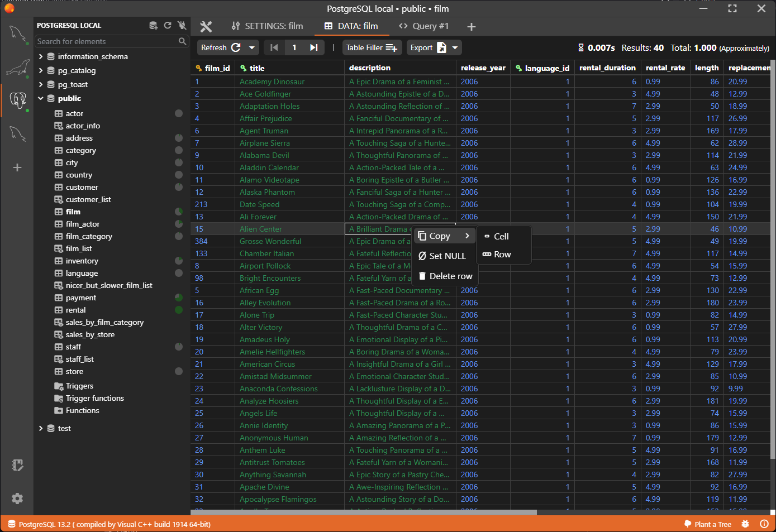This screenshot has height=532, width=776.
Task: Click the Export button
Action: pos(428,47)
